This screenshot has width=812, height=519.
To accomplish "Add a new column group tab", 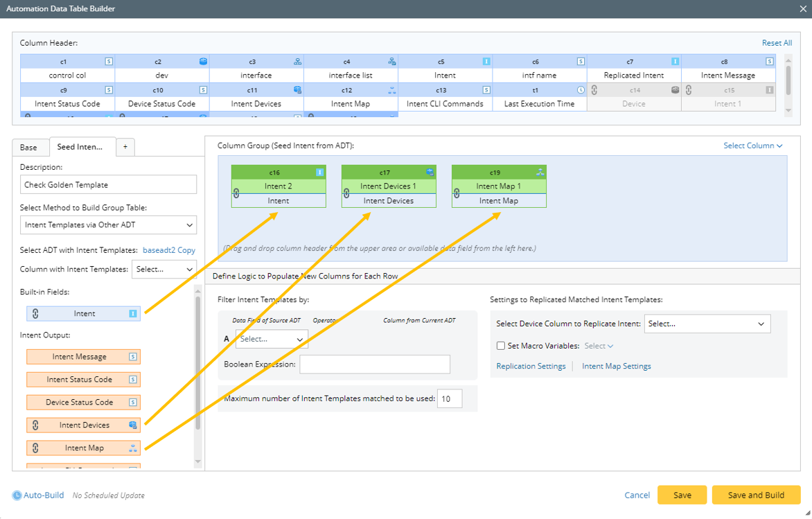I will tap(125, 147).
